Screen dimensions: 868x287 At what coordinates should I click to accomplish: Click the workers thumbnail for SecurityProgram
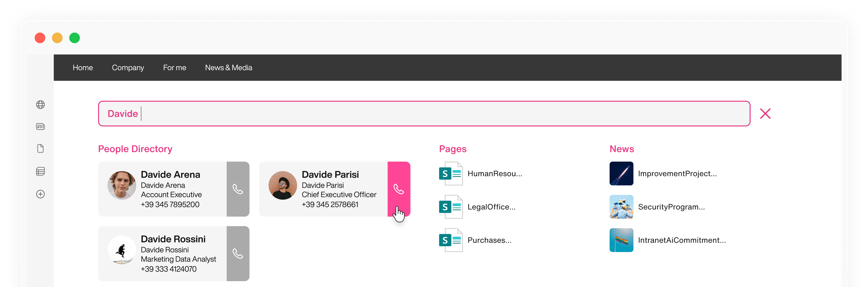coord(621,207)
